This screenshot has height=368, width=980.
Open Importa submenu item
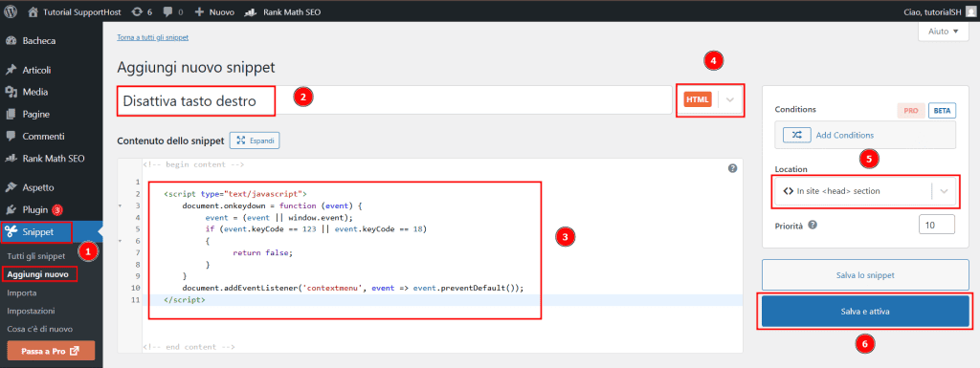click(22, 292)
